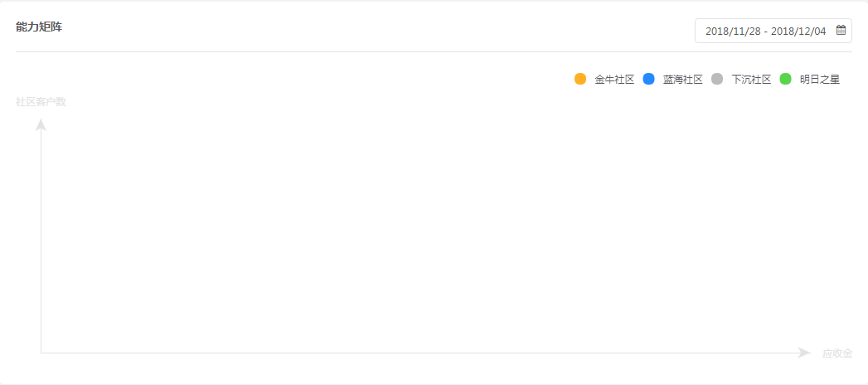
Task: Click the upward arrowhead of the Y axis
Action: click(41, 124)
